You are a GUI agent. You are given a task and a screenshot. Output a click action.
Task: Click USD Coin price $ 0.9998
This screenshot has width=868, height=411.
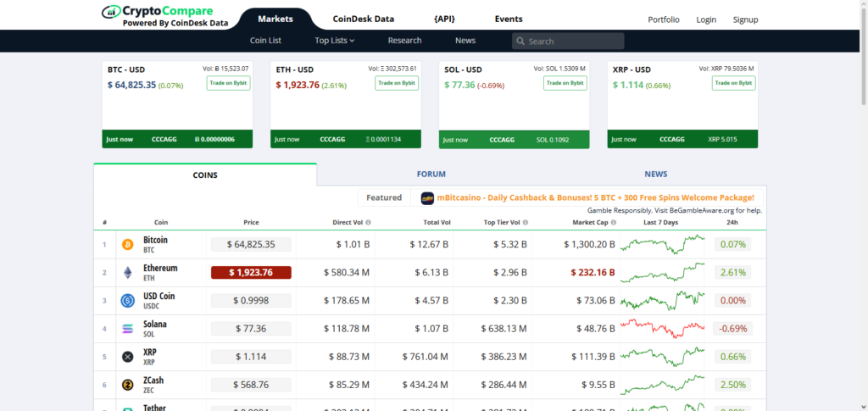point(251,300)
